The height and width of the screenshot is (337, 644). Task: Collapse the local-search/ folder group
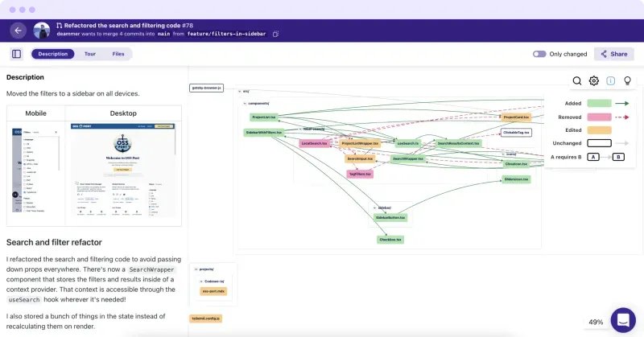coord(300,129)
